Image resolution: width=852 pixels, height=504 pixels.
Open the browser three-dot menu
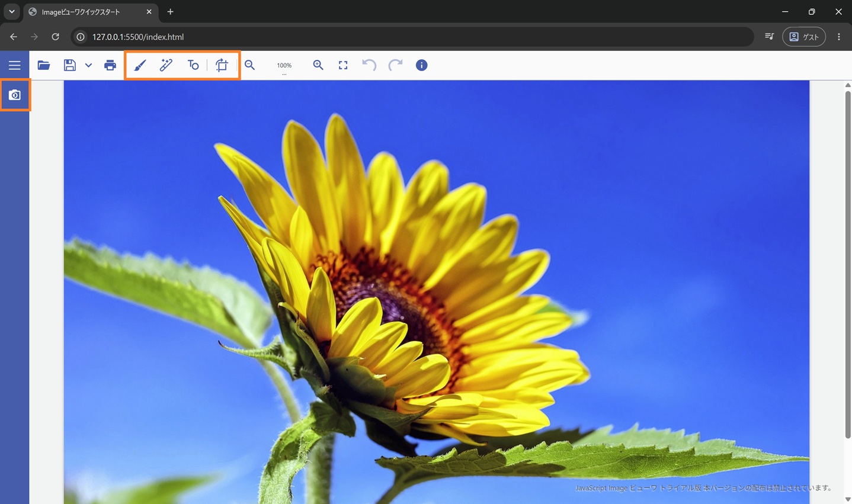pyautogui.click(x=839, y=37)
